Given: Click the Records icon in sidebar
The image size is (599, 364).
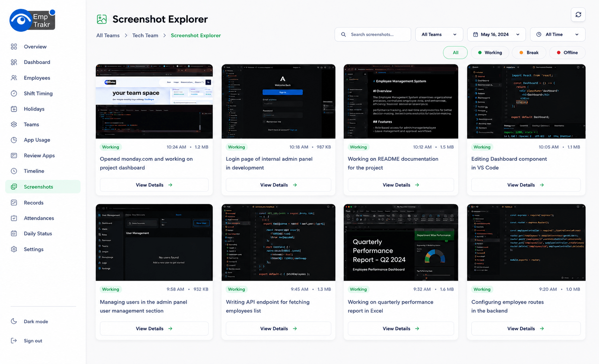Looking at the screenshot, I should 14,203.
